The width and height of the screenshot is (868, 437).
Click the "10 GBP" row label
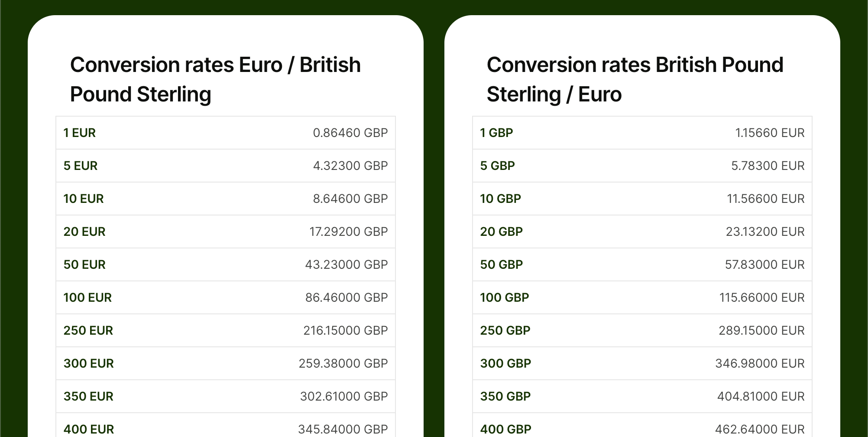click(500, 199)
